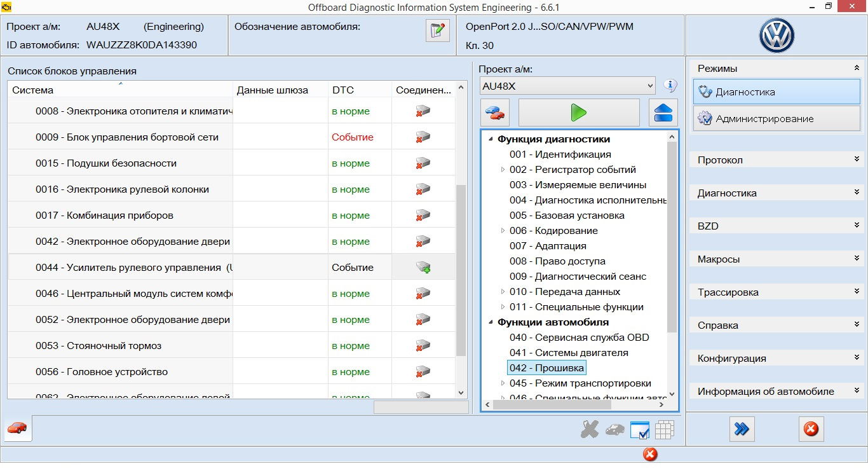The image size is (868, 473).
Task: Select row 0044 - Усилитель рулевого управления
Action: point(231,268)
